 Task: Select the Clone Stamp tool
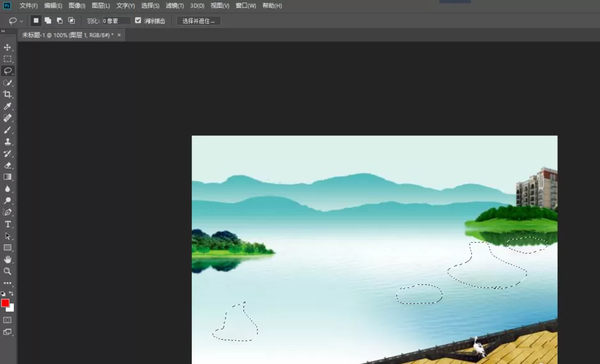(7, 142)
